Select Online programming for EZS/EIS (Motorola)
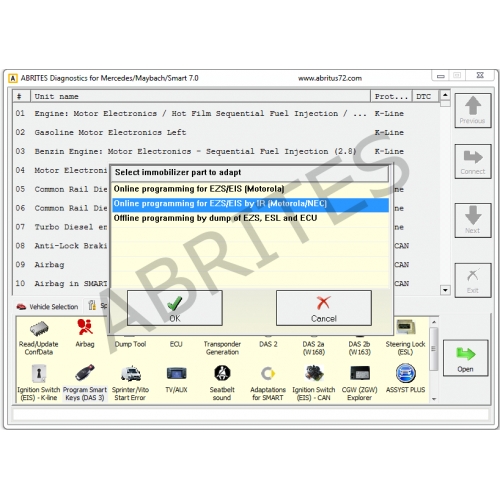The height and width of the screenshot is (500, 500). point(250,189)
